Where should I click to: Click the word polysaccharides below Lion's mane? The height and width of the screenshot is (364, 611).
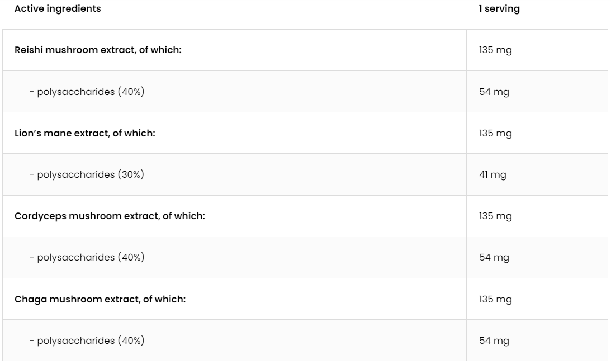(x=76, y=174)
